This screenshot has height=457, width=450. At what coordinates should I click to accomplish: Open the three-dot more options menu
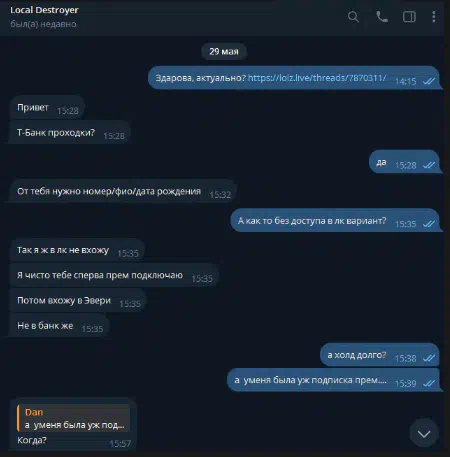point(434,17)
